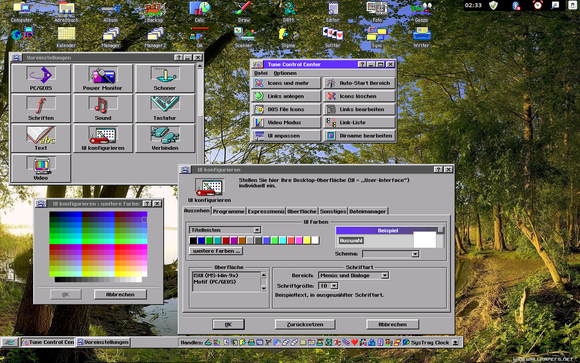580x363 pixels.
Task: Launch the Adressbuch desktop icon
Action: pos(66,12)
